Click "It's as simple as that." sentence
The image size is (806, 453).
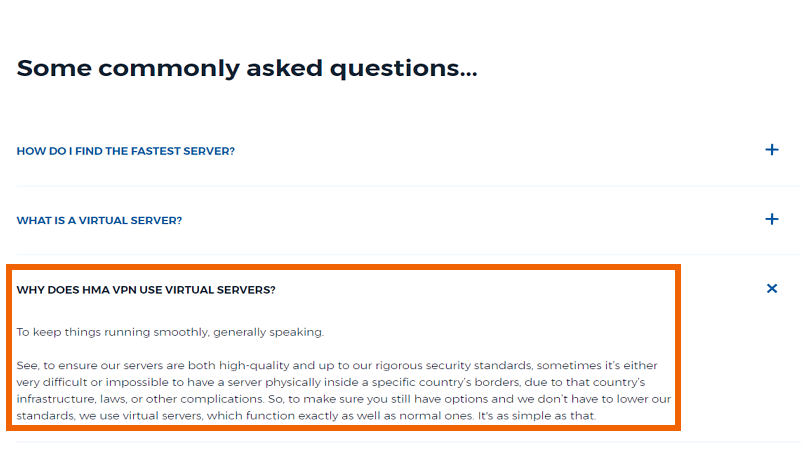537,415
